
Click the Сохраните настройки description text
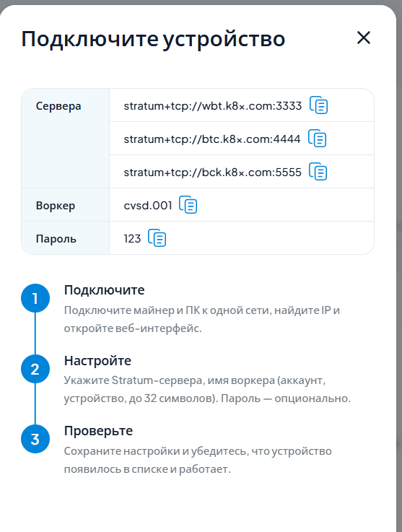198,460
